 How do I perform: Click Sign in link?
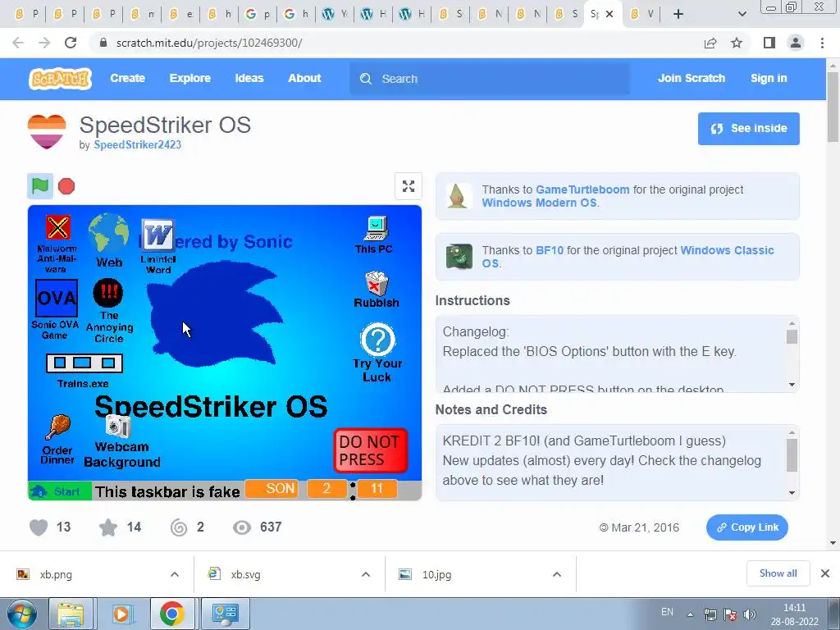768,78
